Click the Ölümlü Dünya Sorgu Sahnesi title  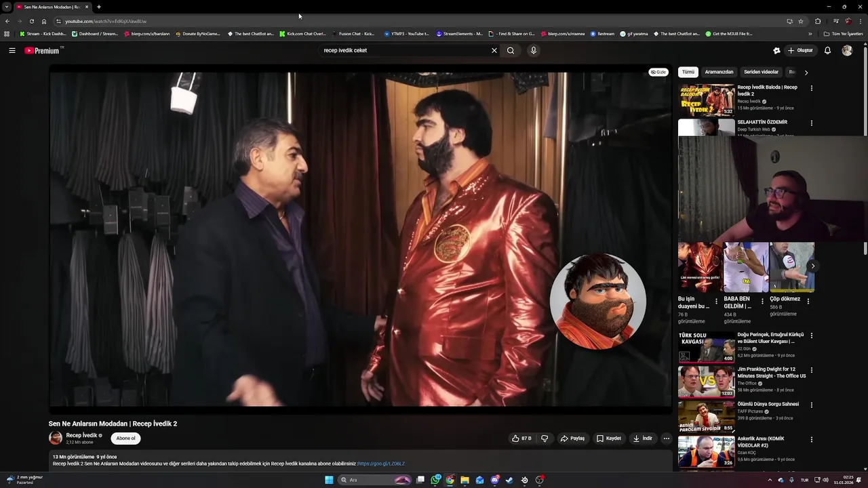coord(768,404)
